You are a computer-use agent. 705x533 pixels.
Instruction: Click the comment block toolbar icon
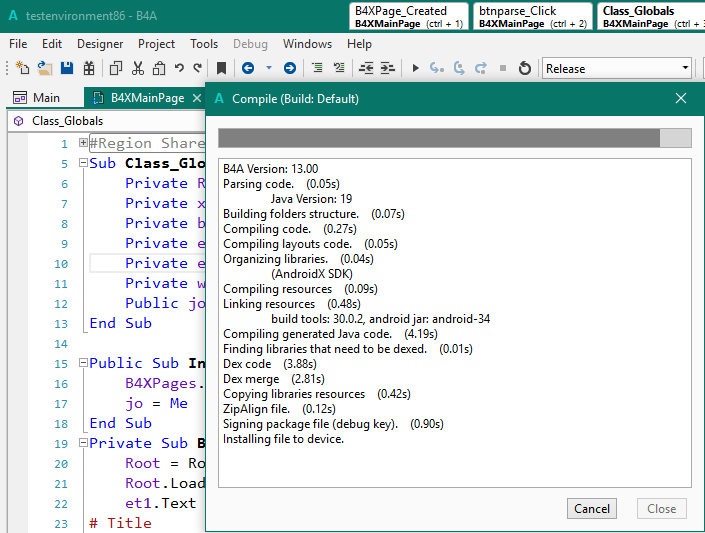tap(317, 68)
